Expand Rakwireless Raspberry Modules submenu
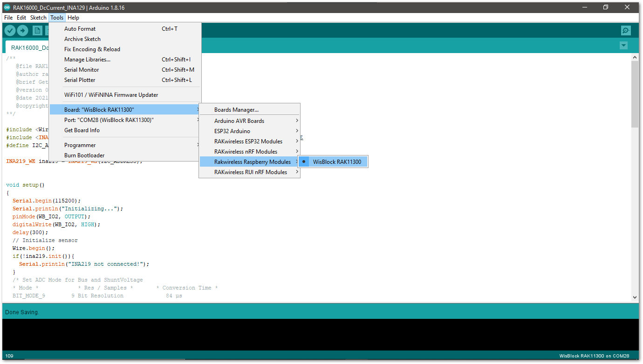The width and height of the screenshot is (643, 364). pyautogui.click(x=249, y=162)
